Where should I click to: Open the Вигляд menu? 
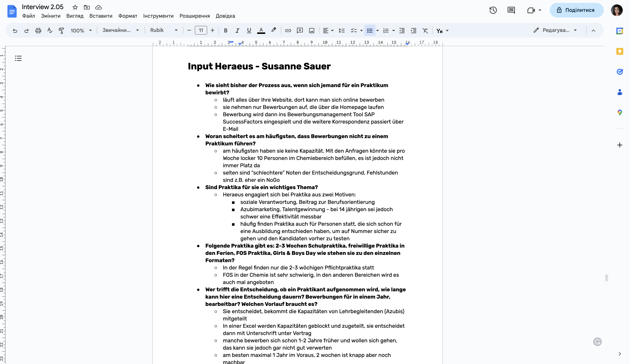pyautogui.click(x=75, y=16)
